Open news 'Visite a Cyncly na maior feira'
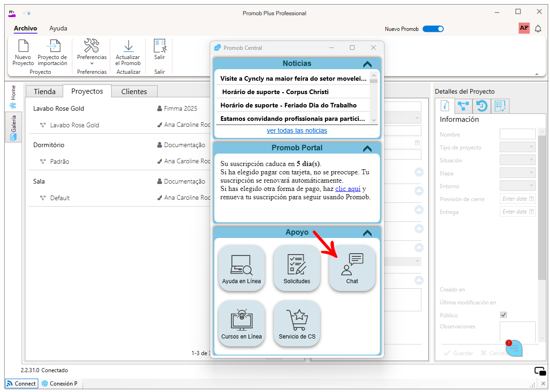 point(294,78)
